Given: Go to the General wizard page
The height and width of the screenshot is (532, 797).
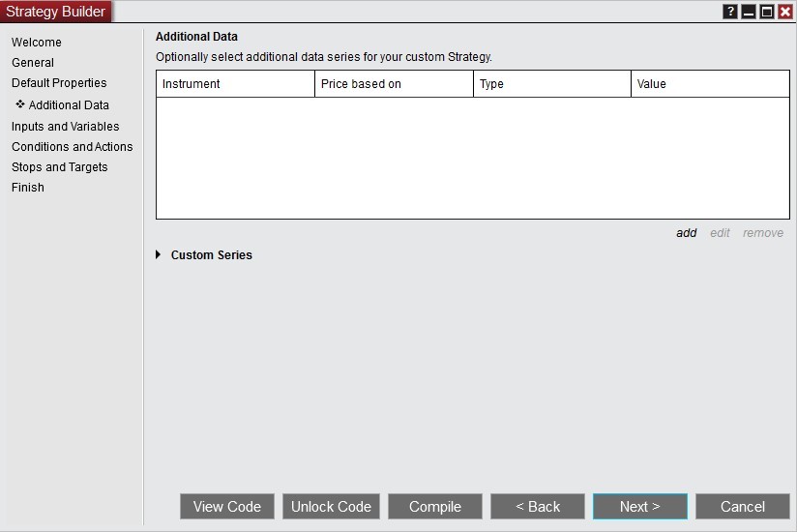Looking at the screenshot, I should click(x=33, y=63).
